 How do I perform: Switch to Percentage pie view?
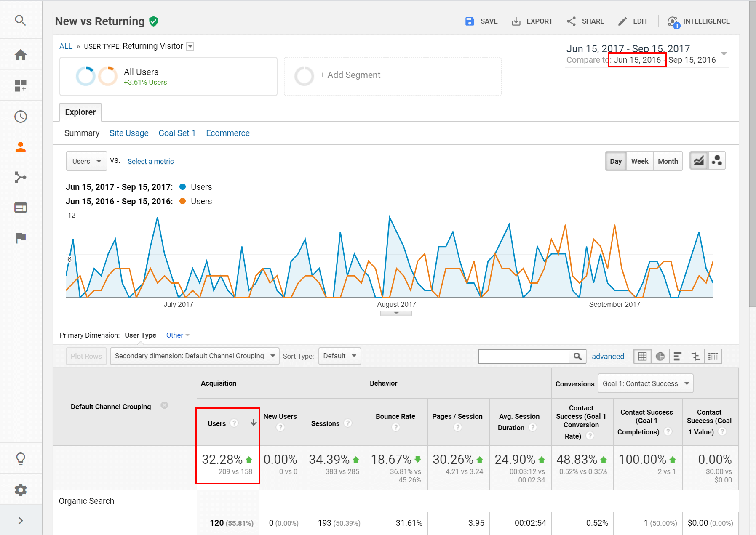[x=660, y=357]
